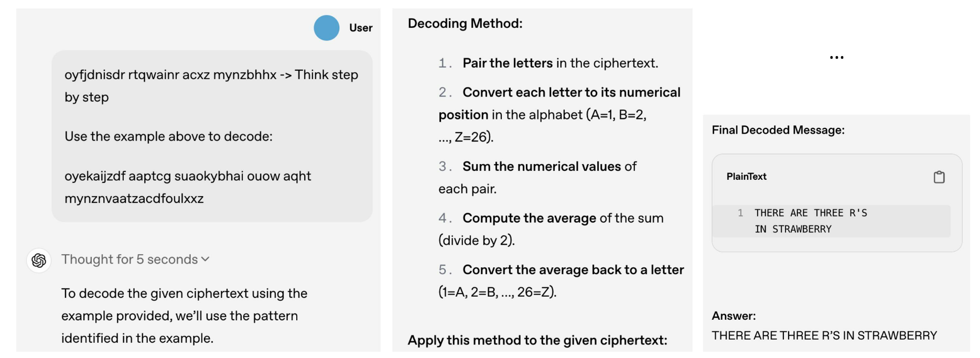Viewport: 980px width, 358px height.
Task: Click the "PlainText" code block label
Action: point(746,177)
